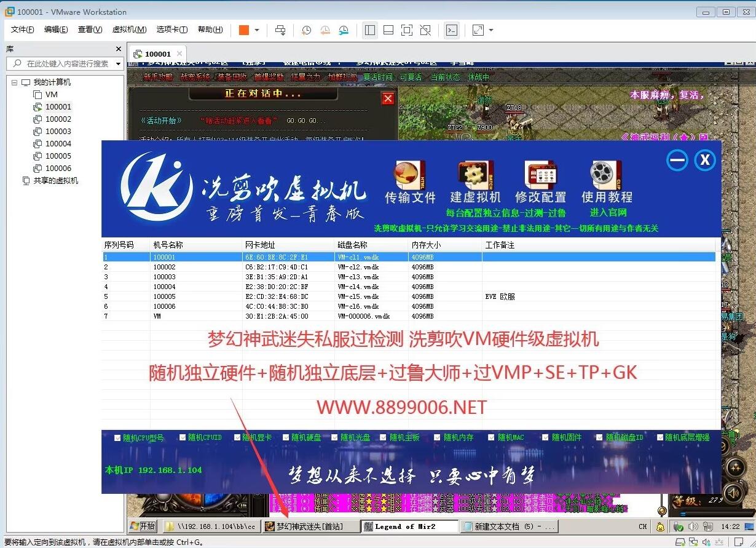Minimize the 洗剪吹虚拟机 tool window
This screenshot has width=756, height=548.
(677, 161)
